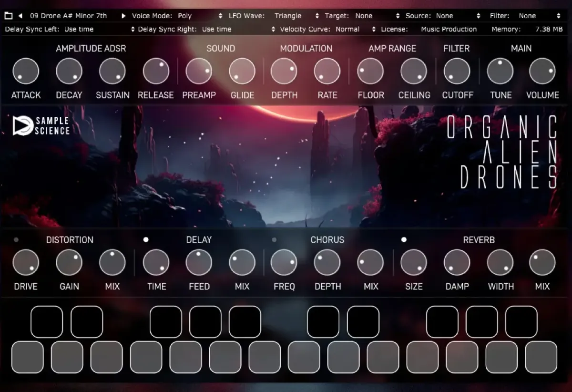
Task: Go to the previous preset arrow
Action: coord(20,16)
